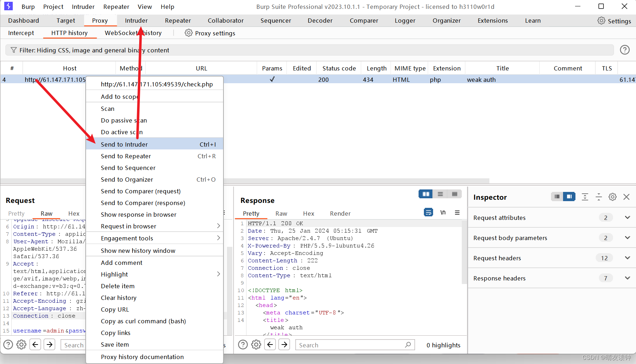The width and height of the screenshot is (636, 364).
Task: Toggle Inspector to docked-left layout
Action: pyautogui.click(x=556, y=197)
